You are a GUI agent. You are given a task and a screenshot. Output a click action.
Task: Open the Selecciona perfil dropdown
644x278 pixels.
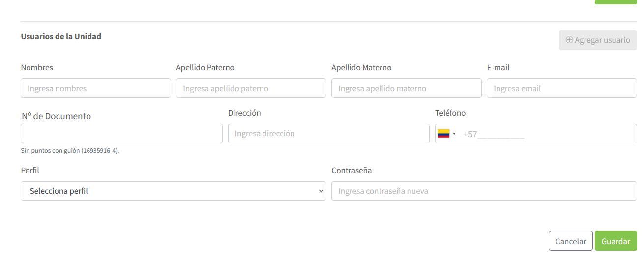174,191
